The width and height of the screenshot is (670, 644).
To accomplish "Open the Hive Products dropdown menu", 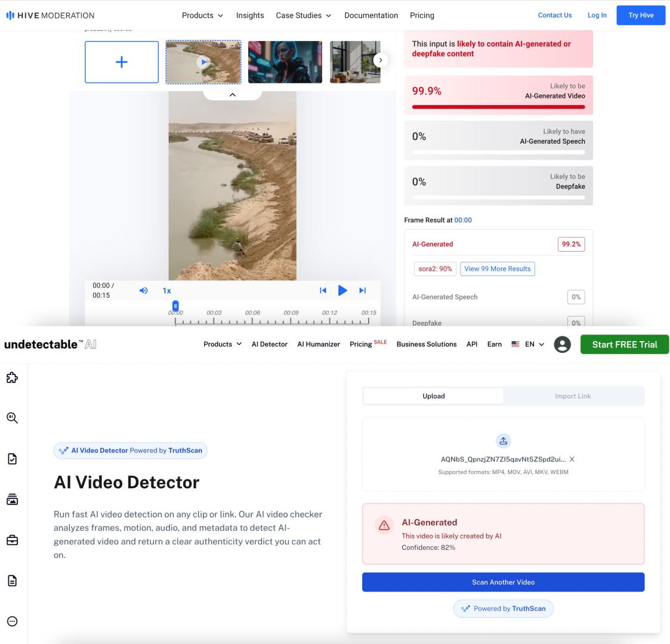I will pos(202,16).
